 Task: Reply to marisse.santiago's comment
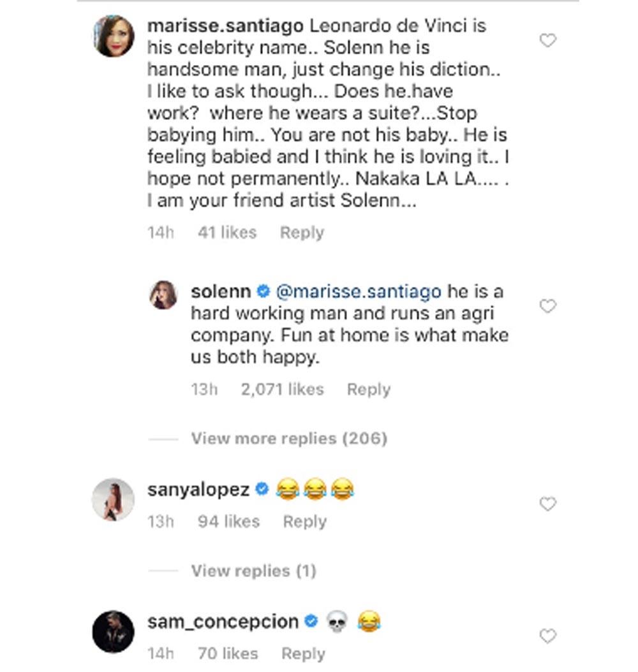[302, 233]
